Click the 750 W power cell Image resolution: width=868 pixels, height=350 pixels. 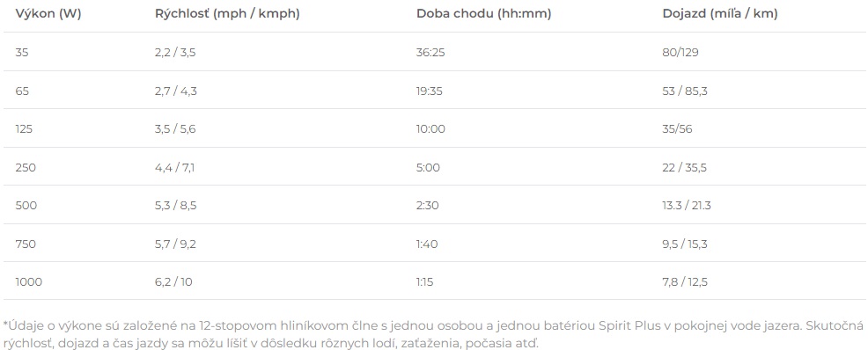coord(26,244)
